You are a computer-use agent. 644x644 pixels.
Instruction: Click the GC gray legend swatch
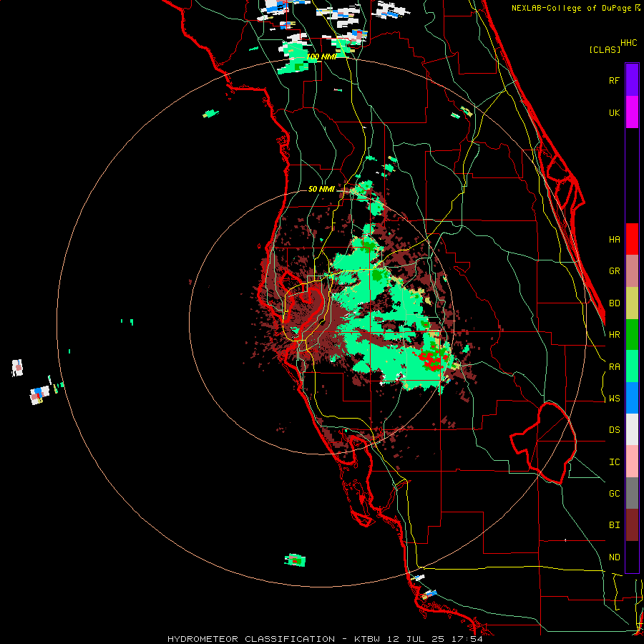632,493
